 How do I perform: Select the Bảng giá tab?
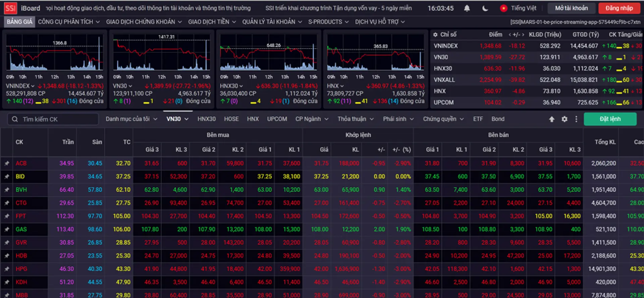tap(19, 22)
